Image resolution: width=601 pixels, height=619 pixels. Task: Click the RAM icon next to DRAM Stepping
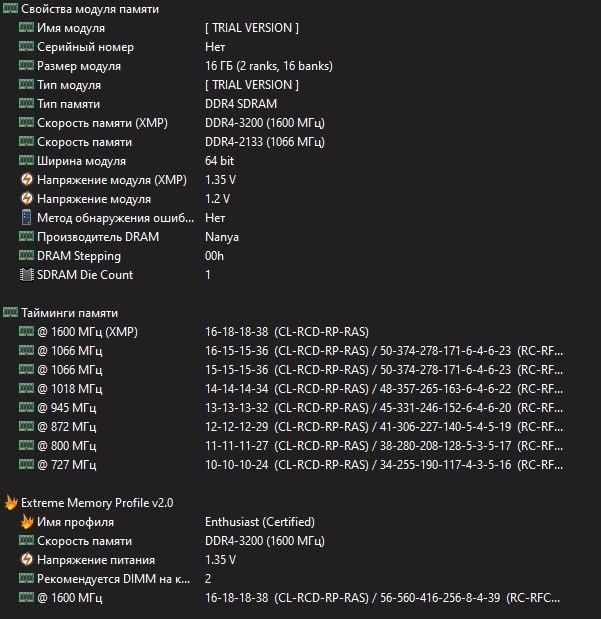(x=26, y=255)
